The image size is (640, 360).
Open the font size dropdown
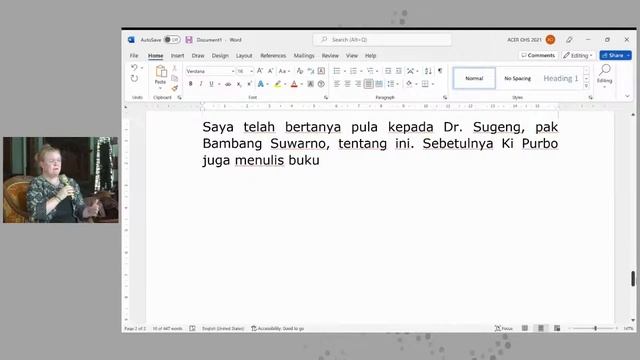click(x=251, y=71)
